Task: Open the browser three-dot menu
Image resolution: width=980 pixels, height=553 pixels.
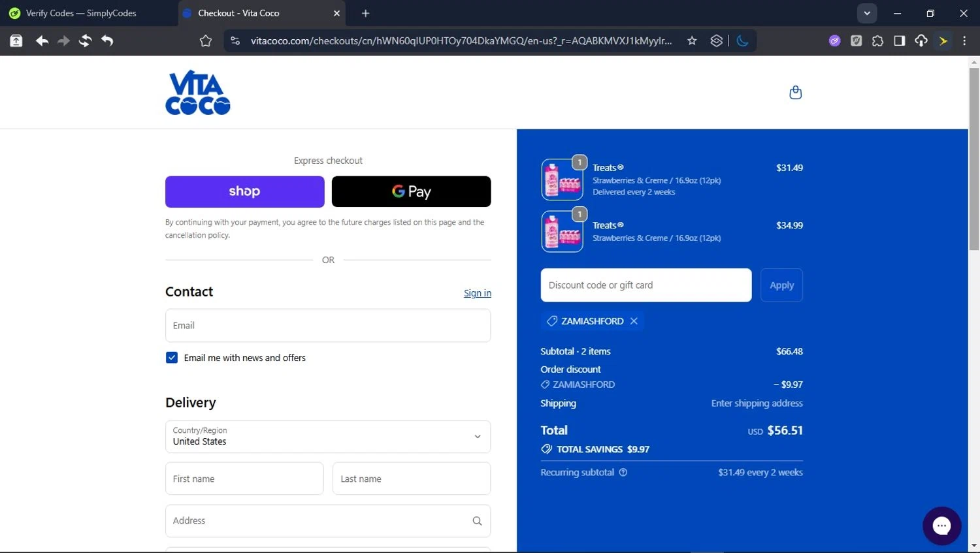Action: pyautogui.click(x=964, y=40)
